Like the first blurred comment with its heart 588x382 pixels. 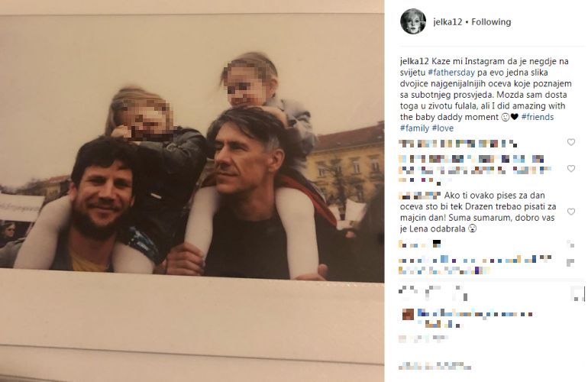tap(570, 142)
